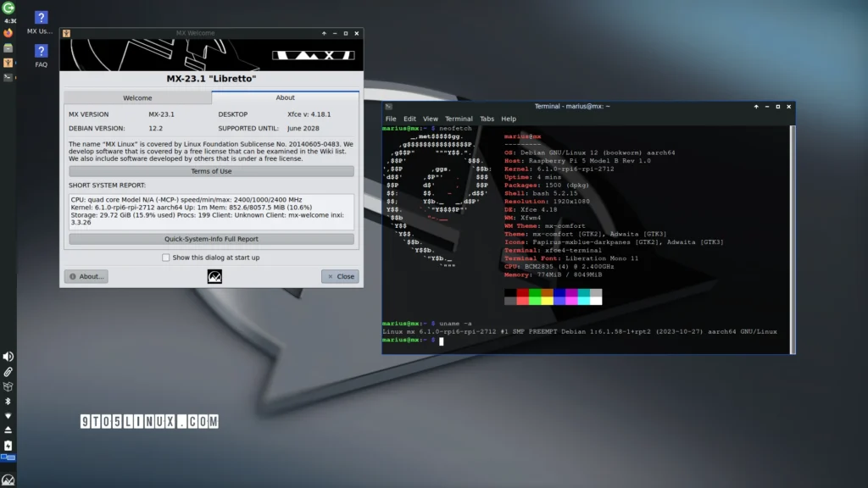Select the About tab
Screen dimensions: 868x488
285,97
